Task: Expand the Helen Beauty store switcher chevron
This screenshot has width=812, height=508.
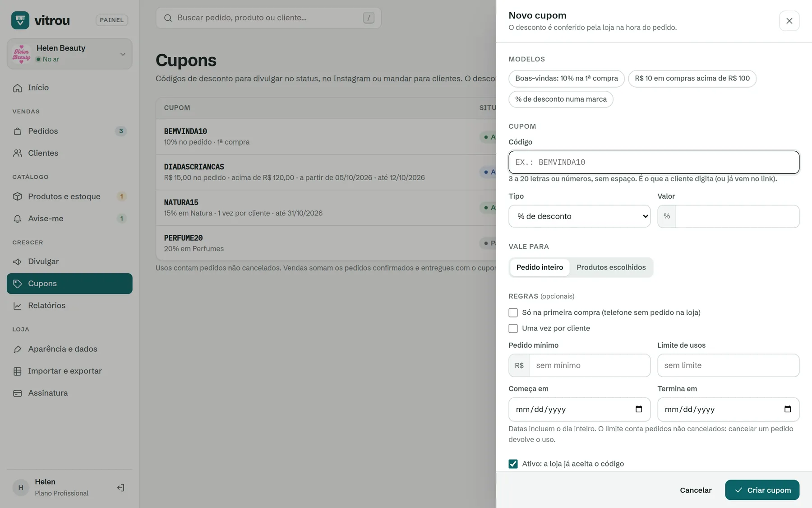Action: pyautogui.click(x=123, y=54)
